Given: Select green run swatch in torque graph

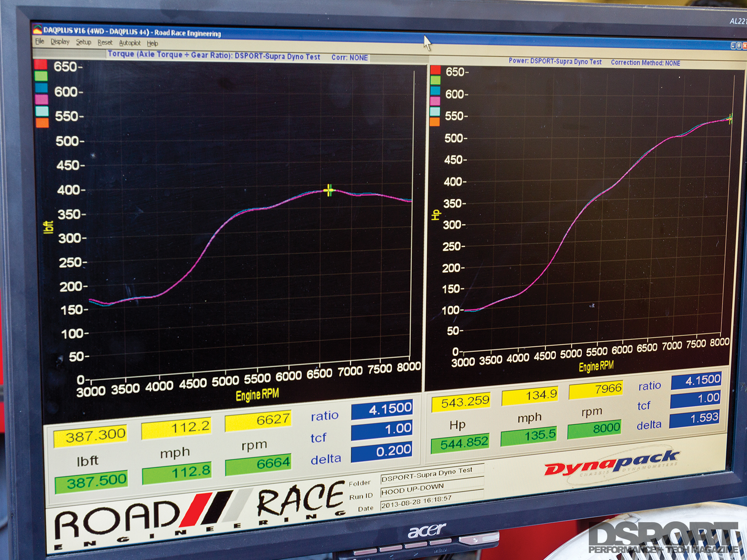Looking at the screenshot, I should pyautogui.click(x=41, y=76).
